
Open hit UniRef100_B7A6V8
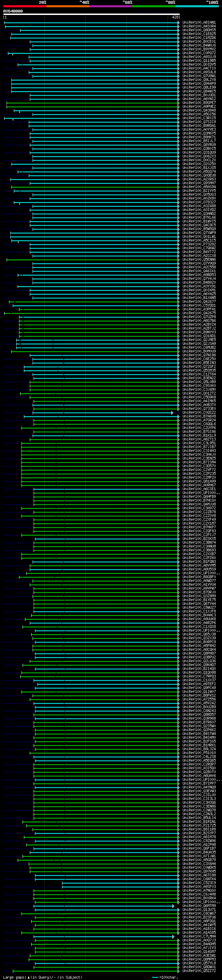pos(199,416)
